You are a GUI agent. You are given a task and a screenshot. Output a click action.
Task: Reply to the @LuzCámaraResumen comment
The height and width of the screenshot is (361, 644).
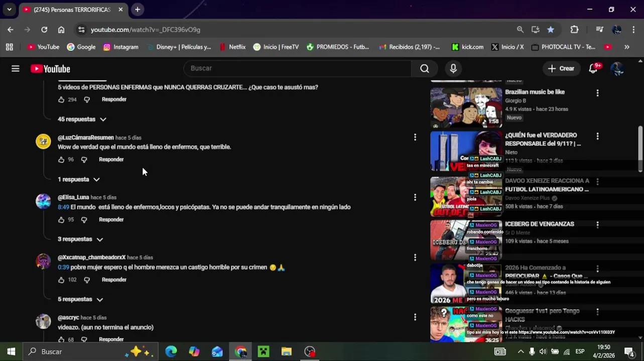pos(111,159)
